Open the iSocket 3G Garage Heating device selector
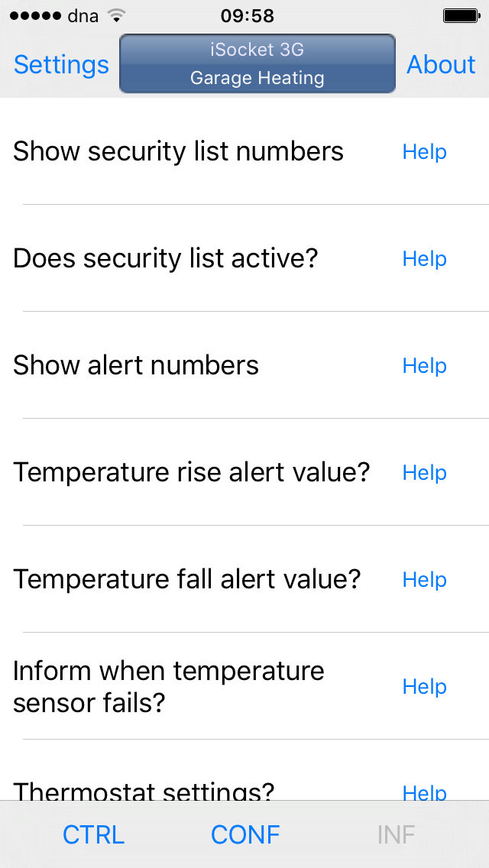 point(257,64)
